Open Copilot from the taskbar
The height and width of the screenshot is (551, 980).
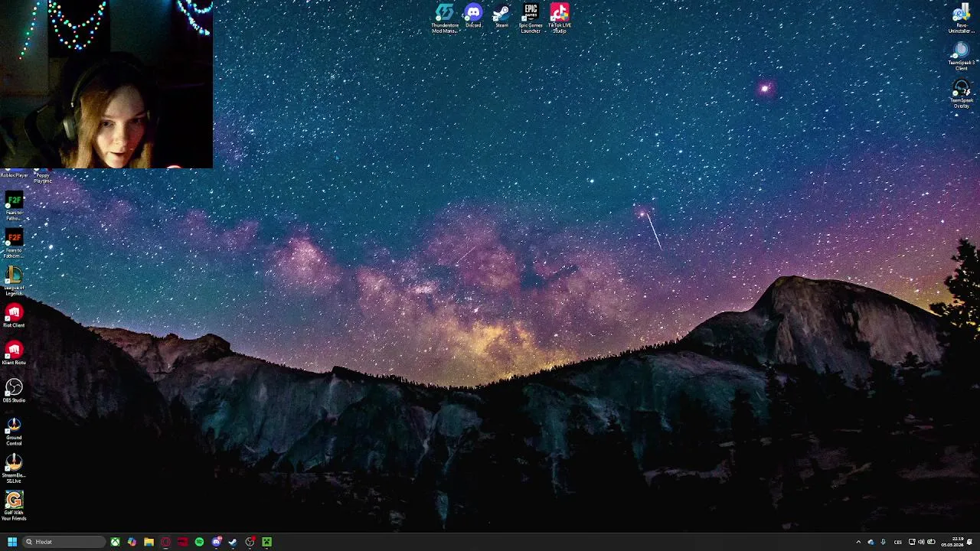pos(132,542)
